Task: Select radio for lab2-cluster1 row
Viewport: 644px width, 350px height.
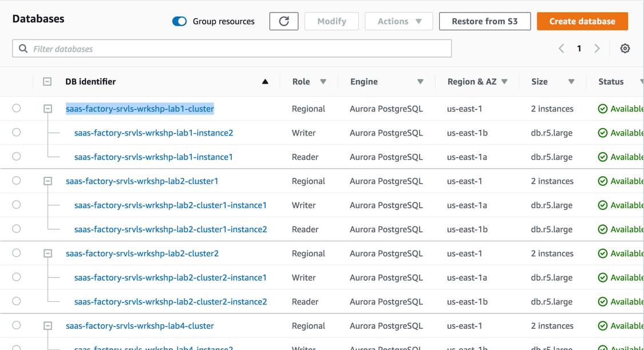Action: pyautogui.click(x=17, y=181)
